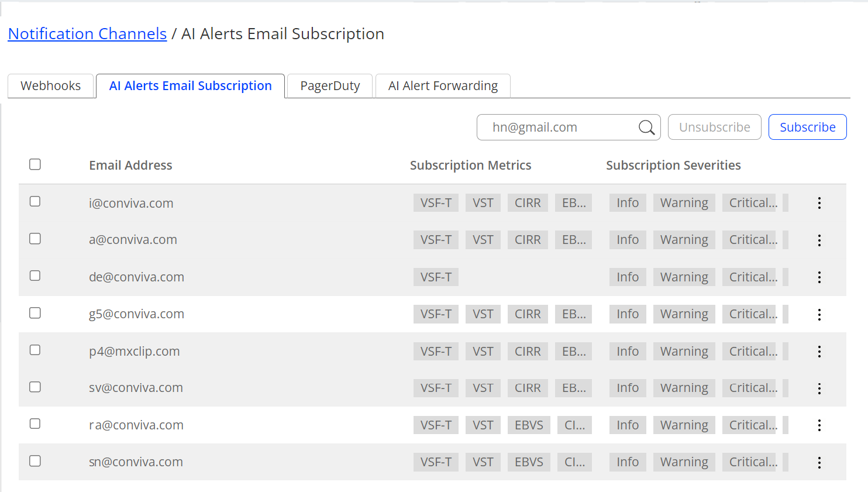Open three-dot menu for de@conviva.com

click(819, 277)
